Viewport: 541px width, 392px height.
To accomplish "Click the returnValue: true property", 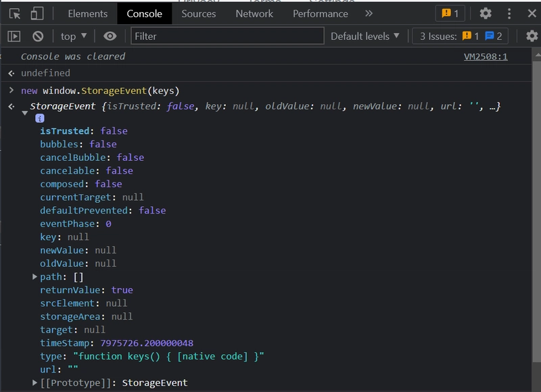I will (87, 290).
